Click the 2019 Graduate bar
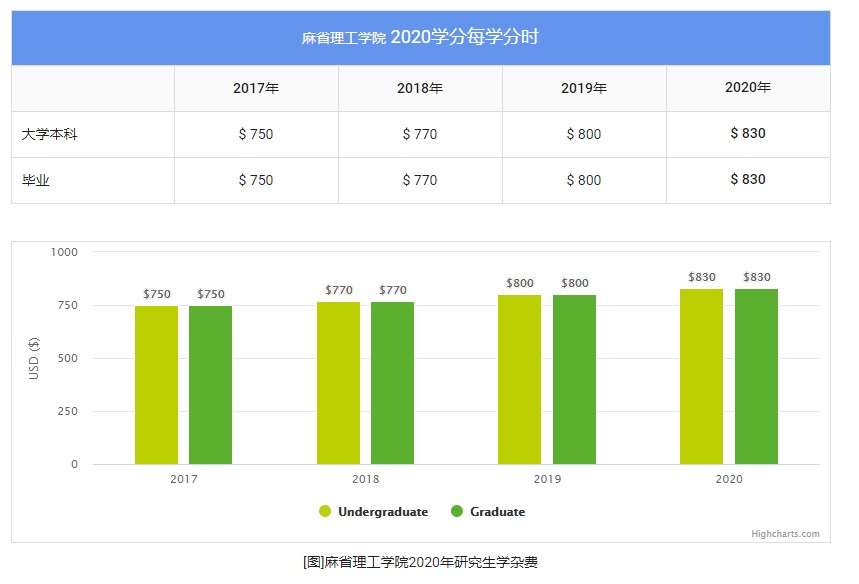Image resolution: width=859 pixels, height=584 pixels. [x=574, y=380]
